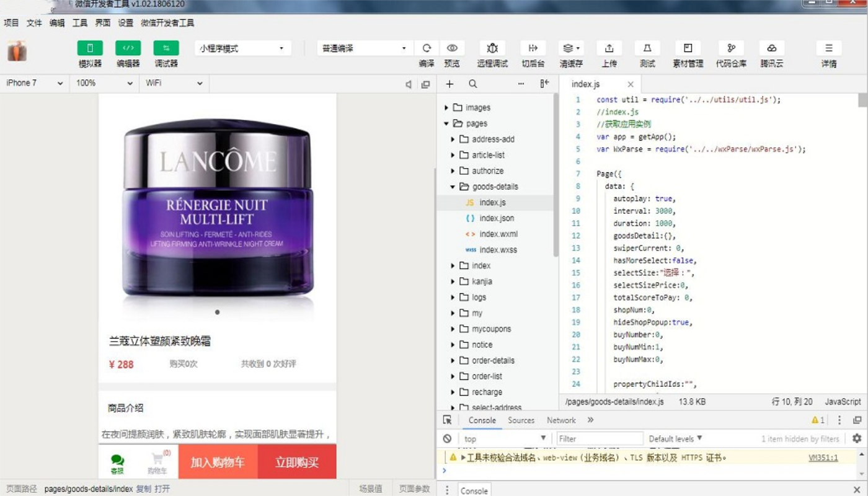The height and width of the screenshot is (496, 868).
Task: Expand the mycoupons folder
Action: click(x=453, y=329)
